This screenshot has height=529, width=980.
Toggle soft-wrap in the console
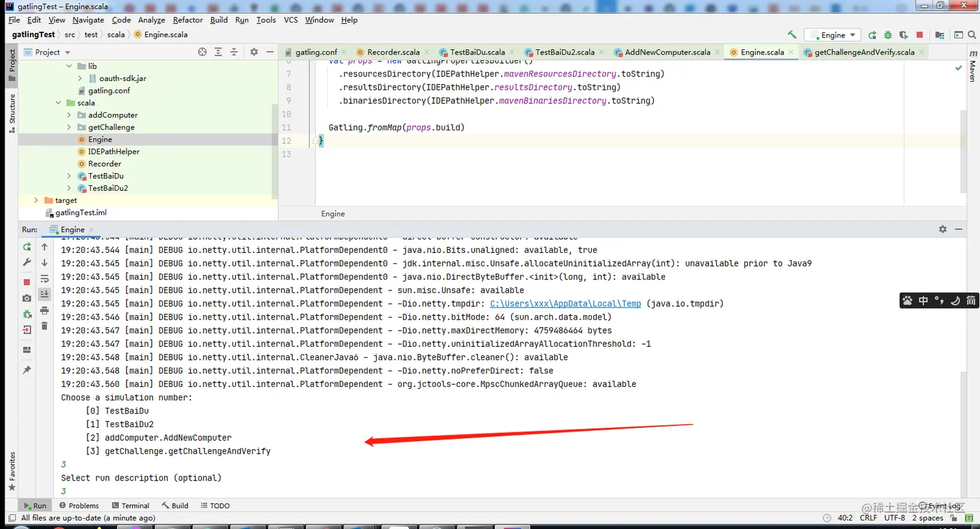[x=44, y=279]
